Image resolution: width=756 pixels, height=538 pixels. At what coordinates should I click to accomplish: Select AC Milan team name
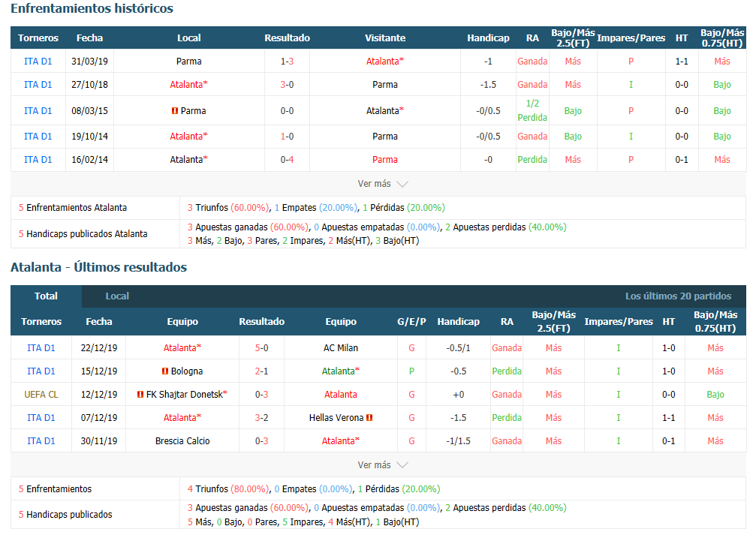340,348
